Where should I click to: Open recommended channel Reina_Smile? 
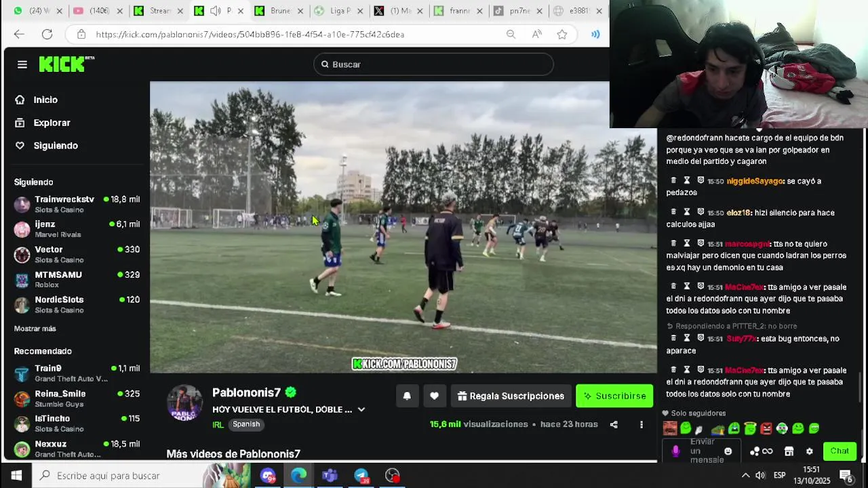77,399
